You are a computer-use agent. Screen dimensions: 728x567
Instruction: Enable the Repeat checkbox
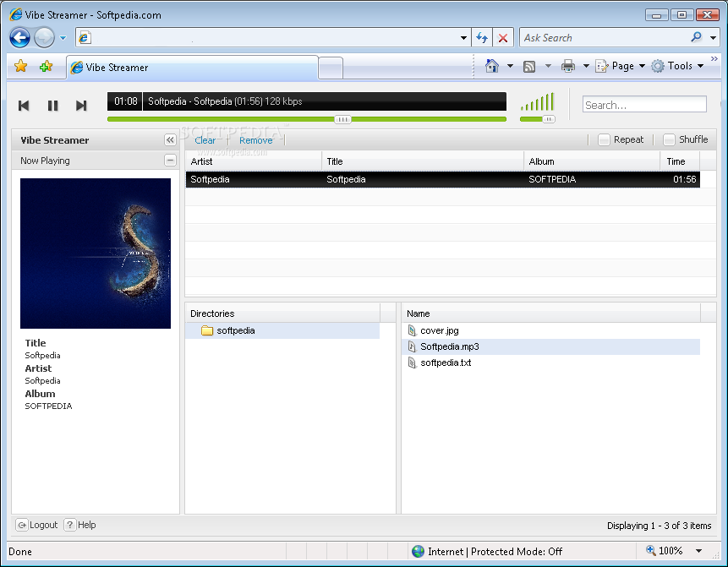[604, 139]
